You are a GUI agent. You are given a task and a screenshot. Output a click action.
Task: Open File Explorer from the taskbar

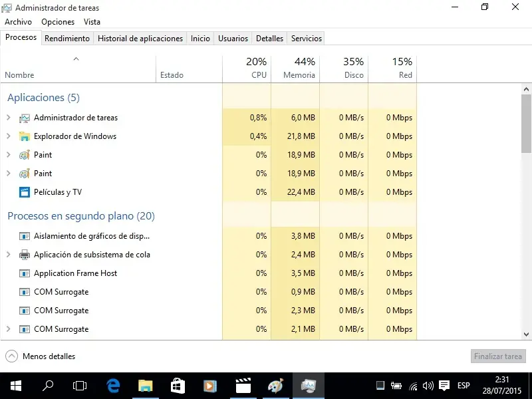(x=146, y=386)
